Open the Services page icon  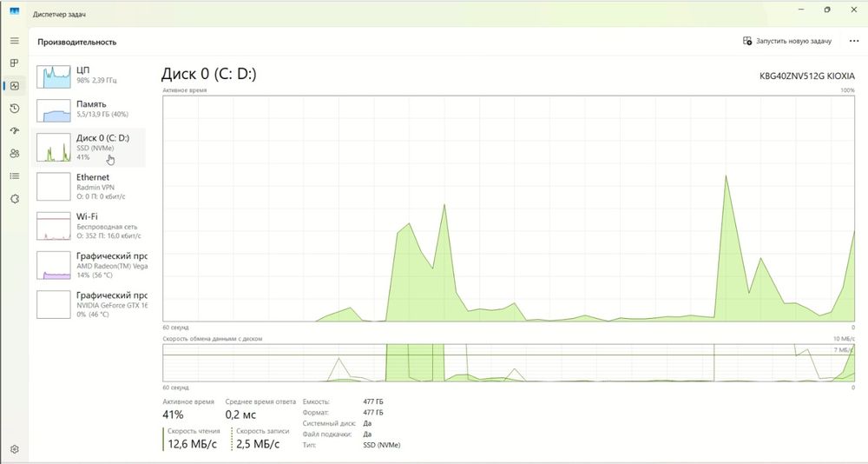[x=15, y=198]
